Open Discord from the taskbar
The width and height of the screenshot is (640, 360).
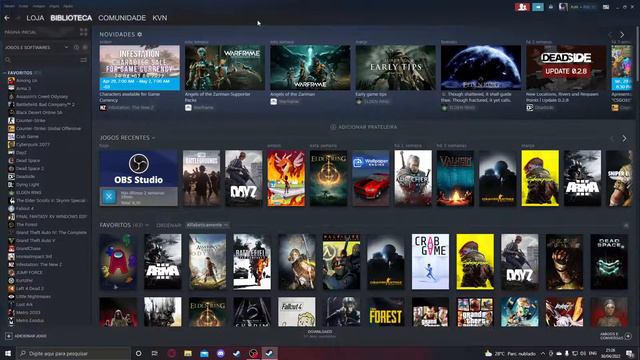220,353
